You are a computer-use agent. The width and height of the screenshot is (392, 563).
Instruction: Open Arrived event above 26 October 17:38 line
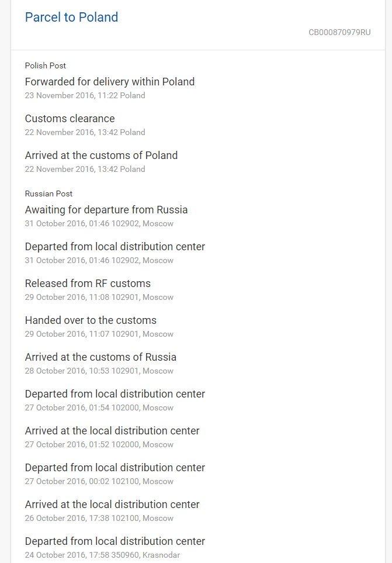tap(112, 505)
